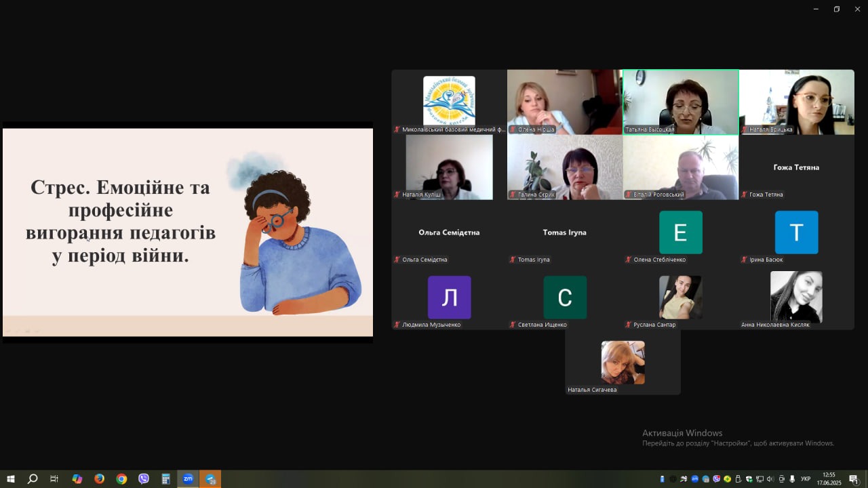The image size is (868, 488).
Task: Show the calendar from the clock
Action: click(829, 479)
